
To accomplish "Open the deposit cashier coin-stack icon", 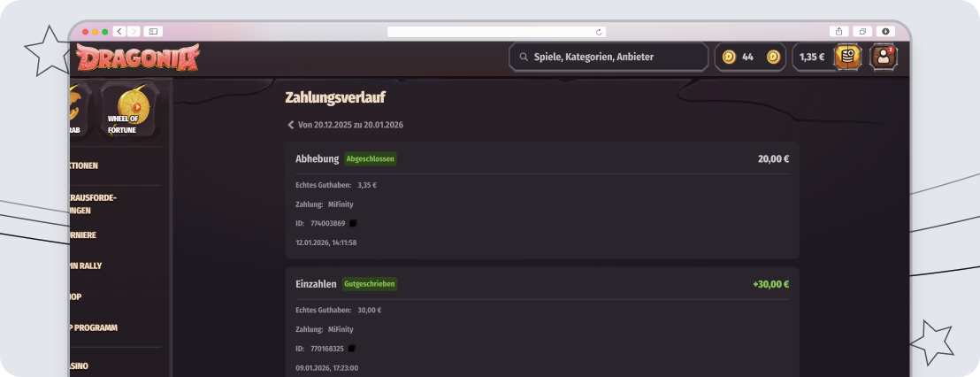I will (847, 57).
